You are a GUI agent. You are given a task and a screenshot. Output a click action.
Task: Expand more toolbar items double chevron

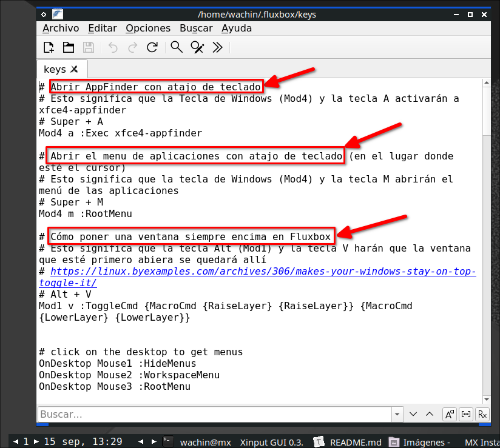point(217,47)
